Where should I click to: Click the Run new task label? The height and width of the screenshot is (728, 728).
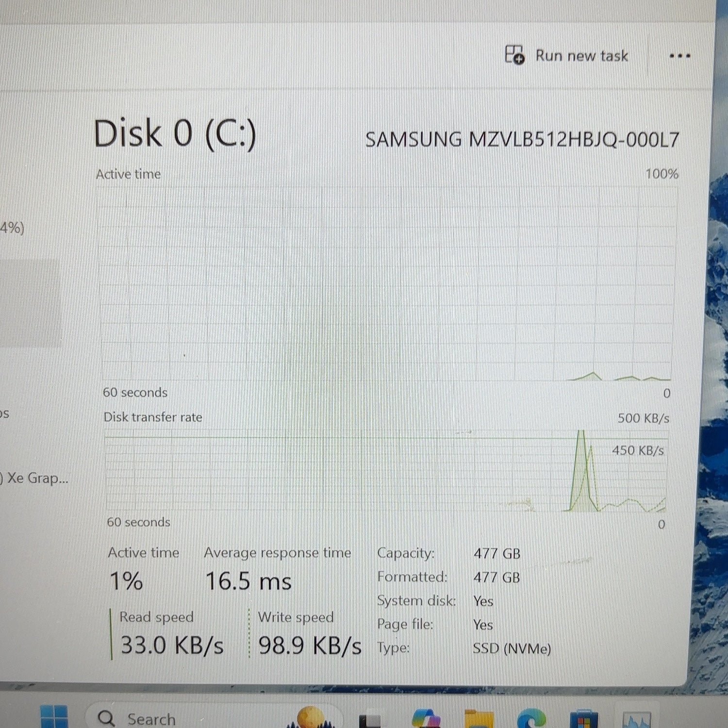581,56
